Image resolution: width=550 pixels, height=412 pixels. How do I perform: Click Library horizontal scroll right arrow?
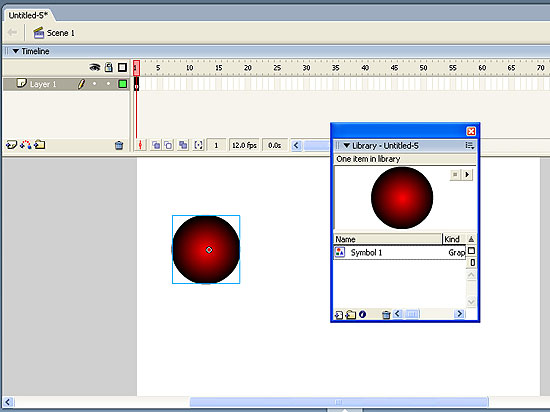(459, 313)
